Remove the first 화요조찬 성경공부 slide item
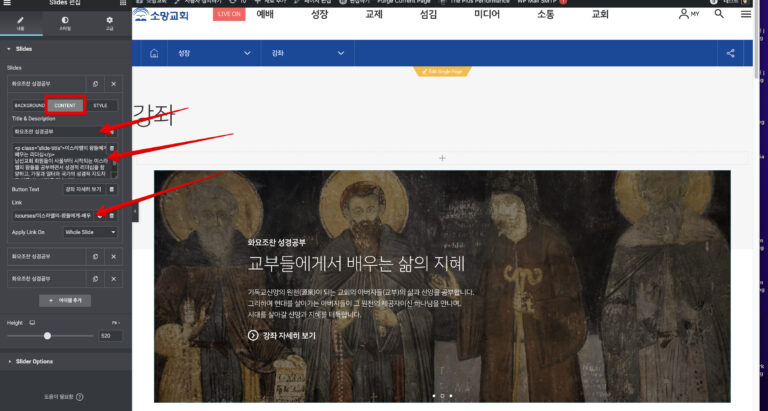Image resolution: width=768 pixels, height=411 pixels. click(x=114, y=84)
